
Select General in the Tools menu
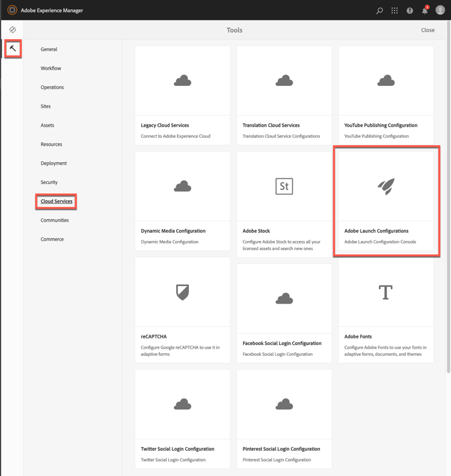[x=49, y=49]
